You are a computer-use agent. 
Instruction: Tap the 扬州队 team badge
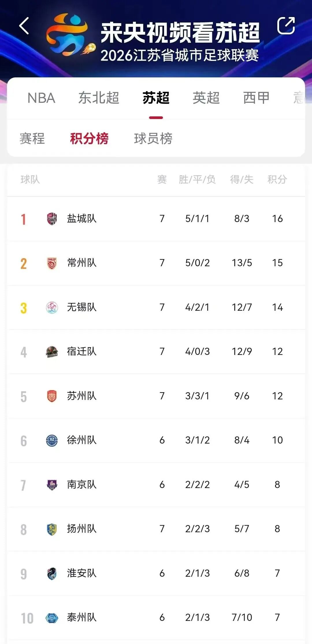pos(52,529)
